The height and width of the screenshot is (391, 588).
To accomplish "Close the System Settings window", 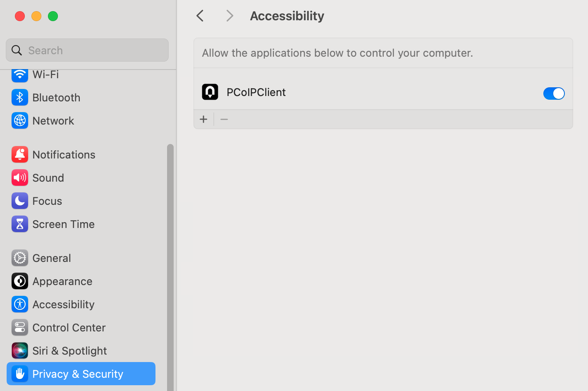I will click(x=20, y=16).
